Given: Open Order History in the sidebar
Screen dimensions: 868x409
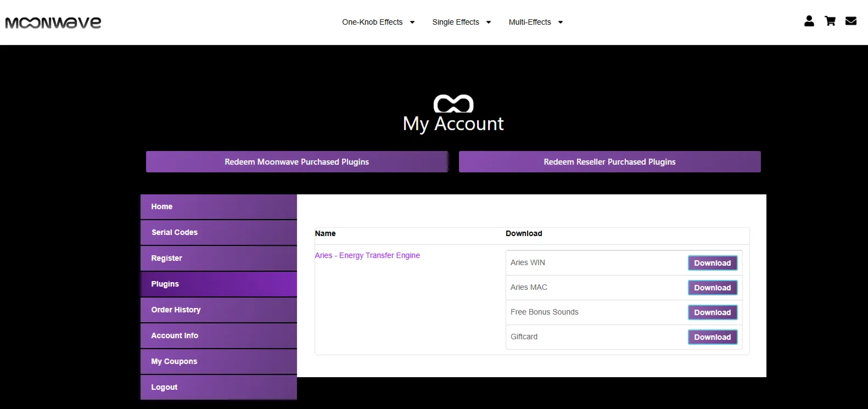Looking at the screenshot, I should (x=219, y=310).
